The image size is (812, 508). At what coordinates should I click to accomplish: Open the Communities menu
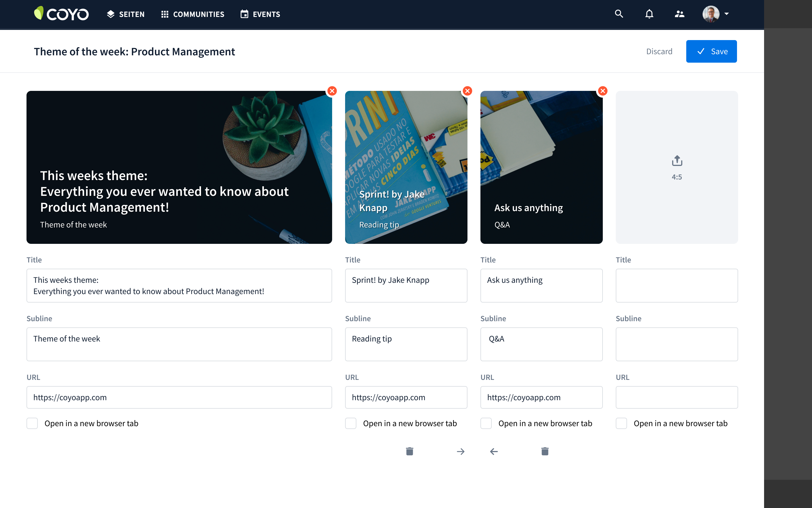193,14
